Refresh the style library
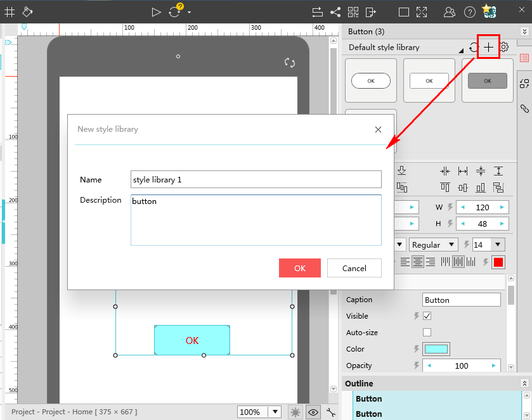 coord(474,47)
